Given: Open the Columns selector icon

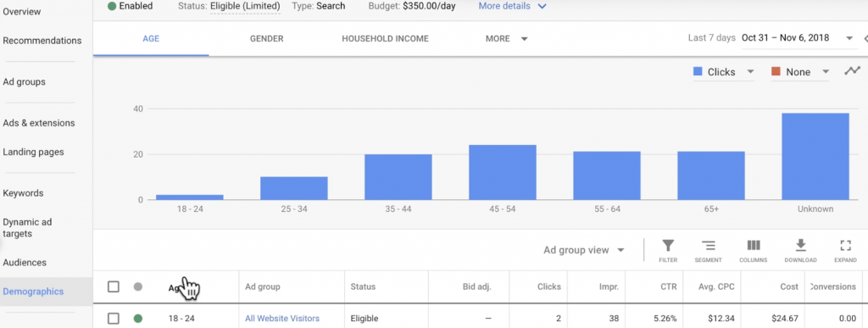Looking at the screenshot, I should coord(754,251).
